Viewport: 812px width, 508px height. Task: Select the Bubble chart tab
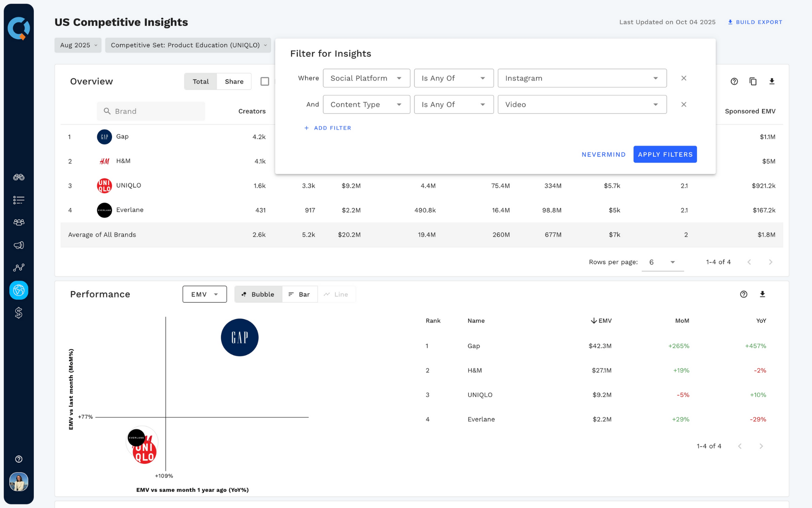tap(258, 294)
